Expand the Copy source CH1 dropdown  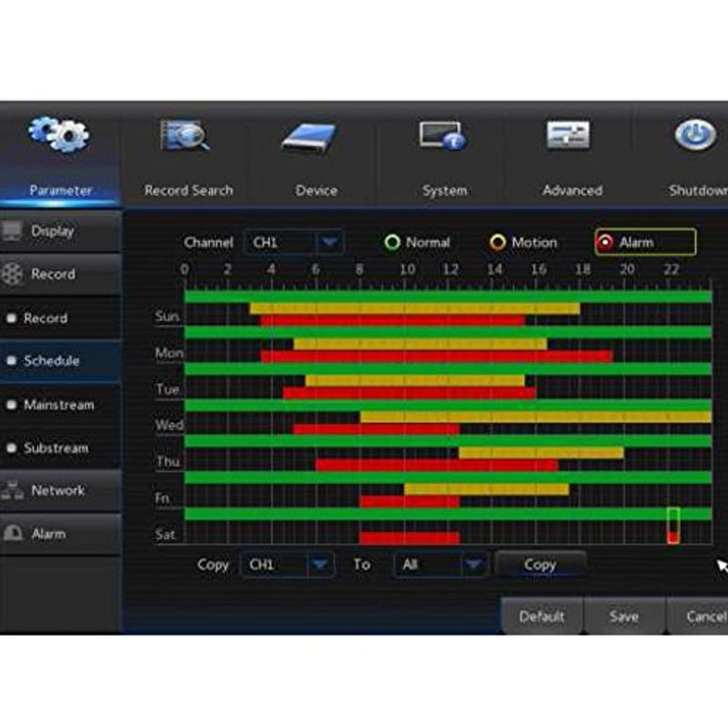coord(319,565)
